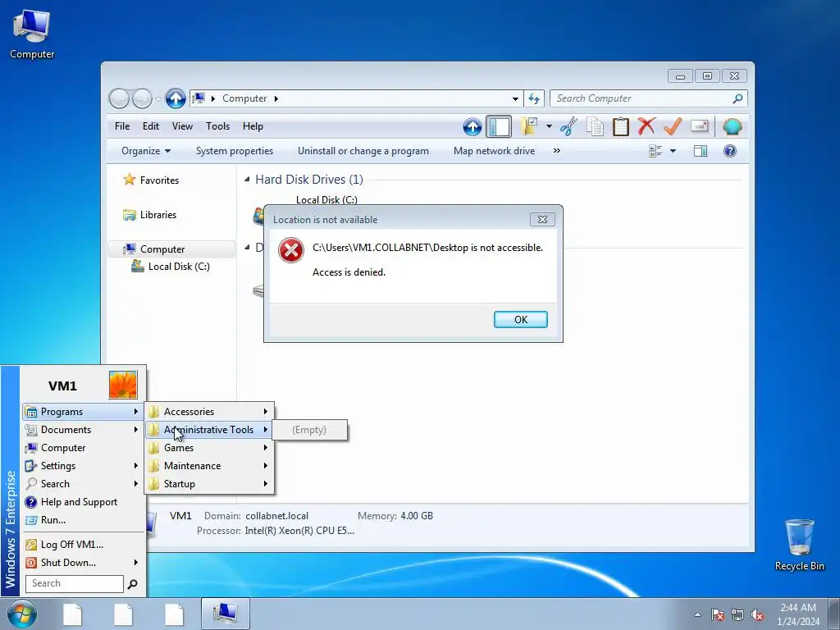Click the Computer taskbar button
Screen dimensions: 840x630
[225, 614]
